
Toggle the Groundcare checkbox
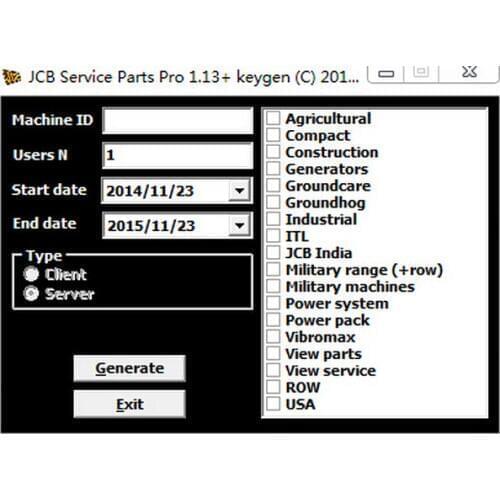point(273,185)
